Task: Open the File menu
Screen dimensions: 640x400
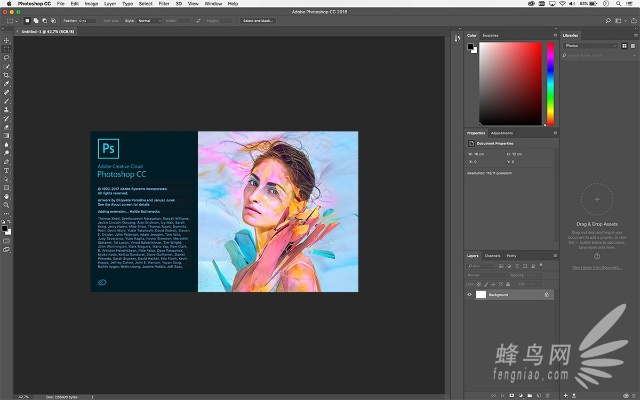Action: (x=60, y=3)
